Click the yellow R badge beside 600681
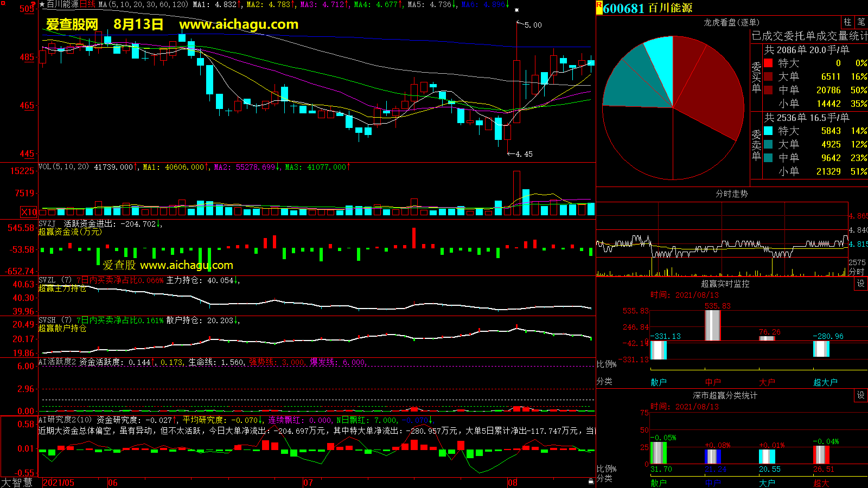Image resolution: width=868 pixels, height=488 pixels. pos(599,8)
